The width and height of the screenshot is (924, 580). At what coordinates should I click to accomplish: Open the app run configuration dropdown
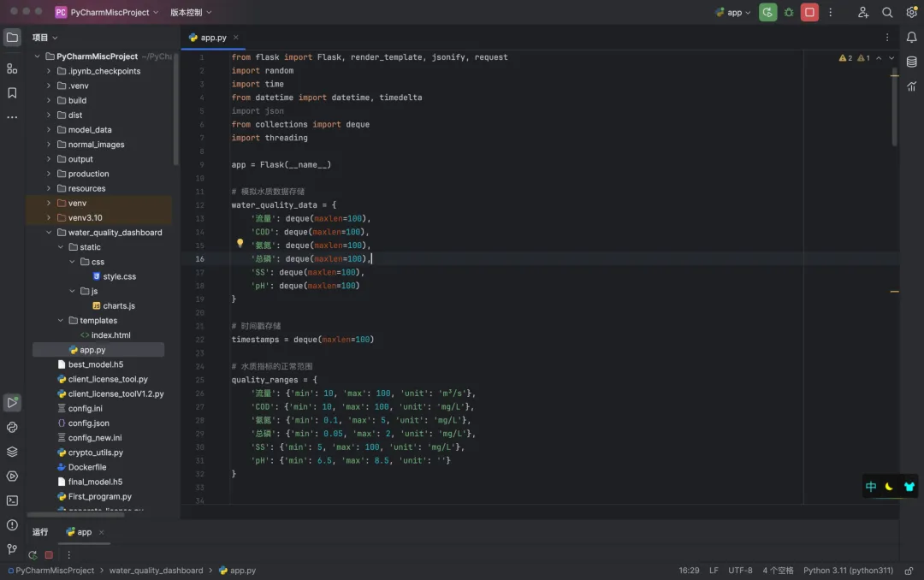(x=733, y=12)
